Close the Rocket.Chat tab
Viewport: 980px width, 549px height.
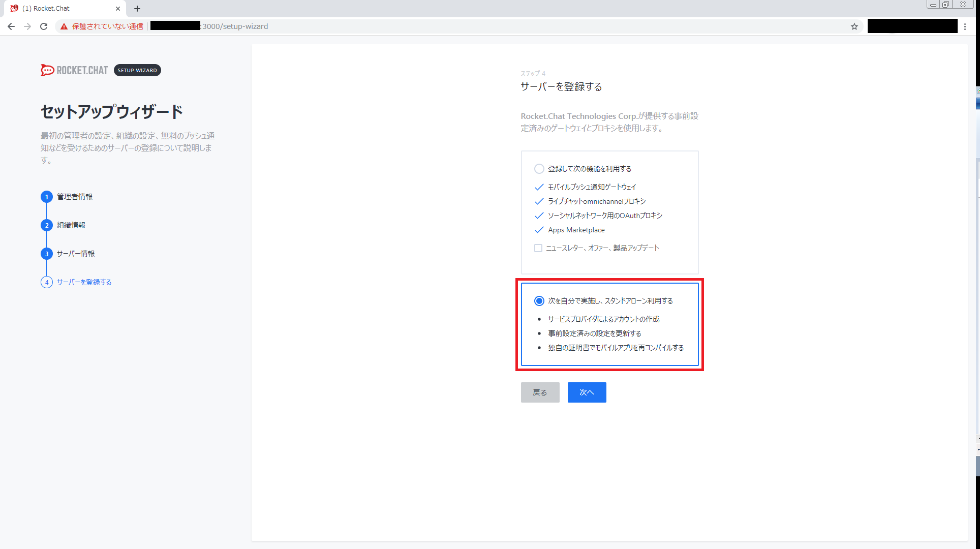point(118,9)
